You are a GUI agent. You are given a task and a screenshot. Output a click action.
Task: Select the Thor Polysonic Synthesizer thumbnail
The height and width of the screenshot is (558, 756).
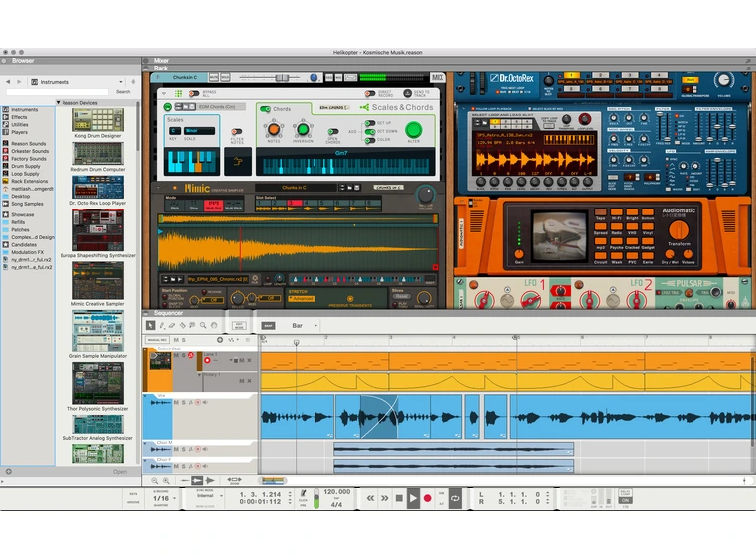click(x=98, y=383)
